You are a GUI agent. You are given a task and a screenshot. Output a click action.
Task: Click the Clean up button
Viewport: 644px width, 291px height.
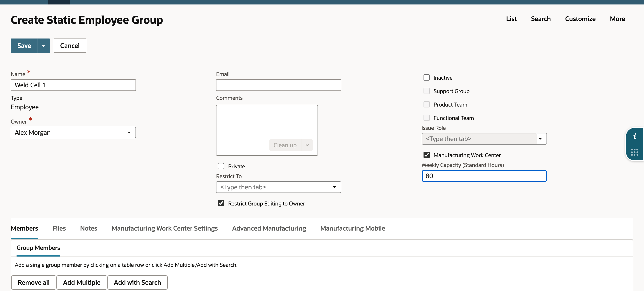[285, 145]
